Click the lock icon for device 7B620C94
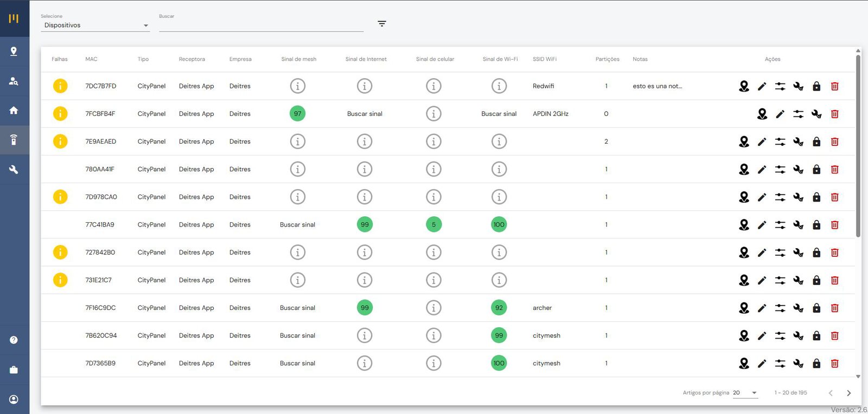868x414 pixels. pyautogui.click(x=816, y=336)
